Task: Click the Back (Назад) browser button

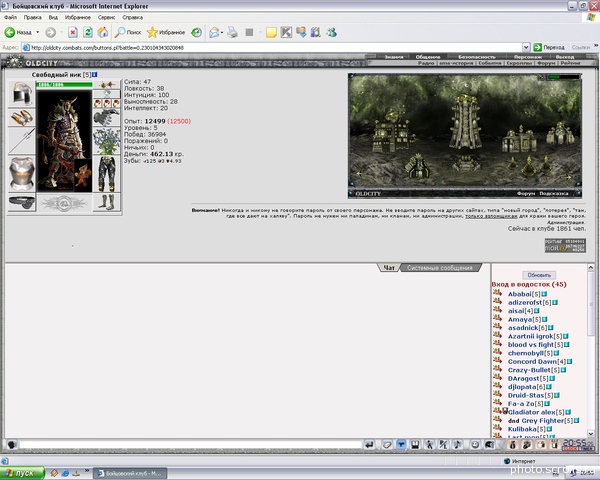Action: pos(18,33)
